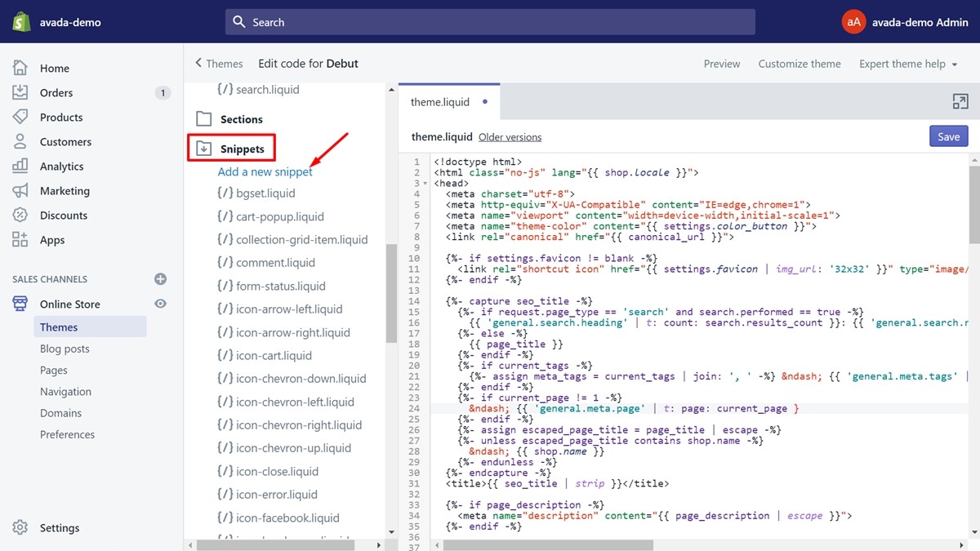The width and height of the screenshot is (980, 551).
Task: Save the theme.liquid file
Action: pos(949,136)
